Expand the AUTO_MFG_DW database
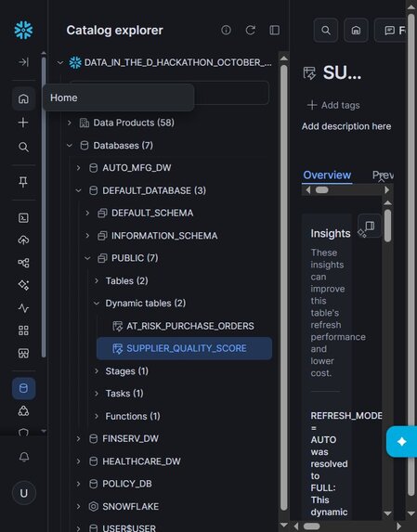Viewport: 417px width, 532px height. 78,168
